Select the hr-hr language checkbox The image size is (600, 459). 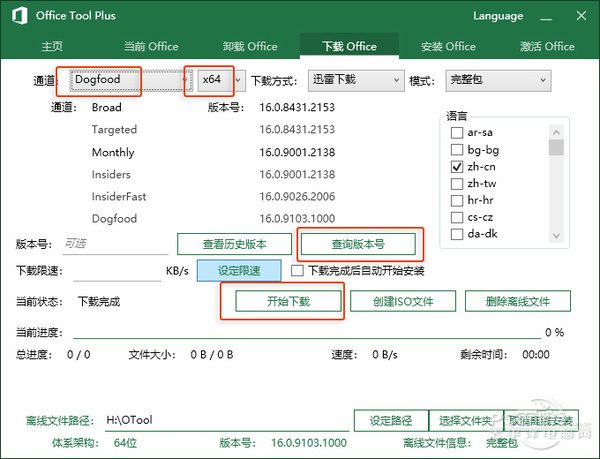point(457,200)
